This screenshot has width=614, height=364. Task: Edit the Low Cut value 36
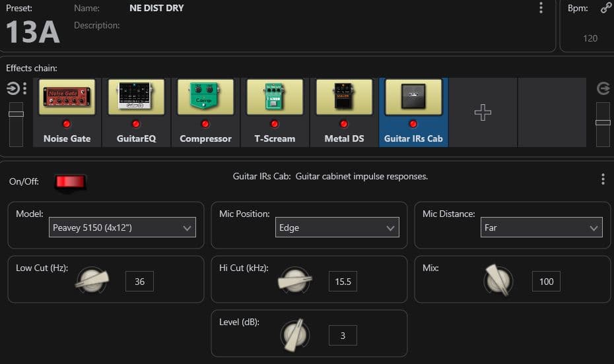139,281
